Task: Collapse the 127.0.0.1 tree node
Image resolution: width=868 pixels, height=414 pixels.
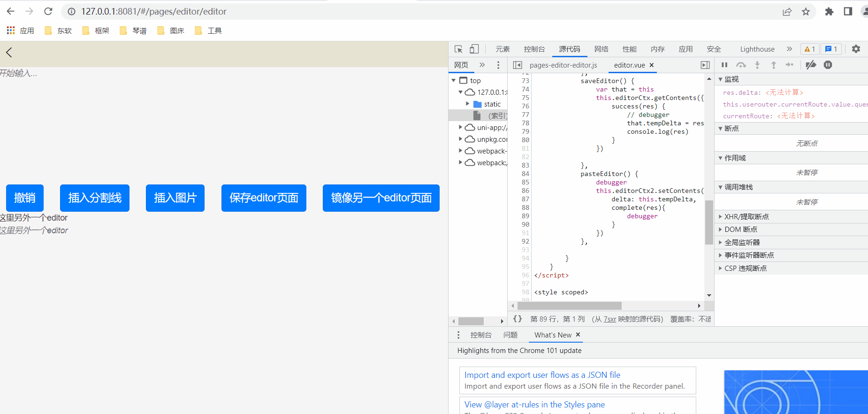Action: (x=460, y=92)
